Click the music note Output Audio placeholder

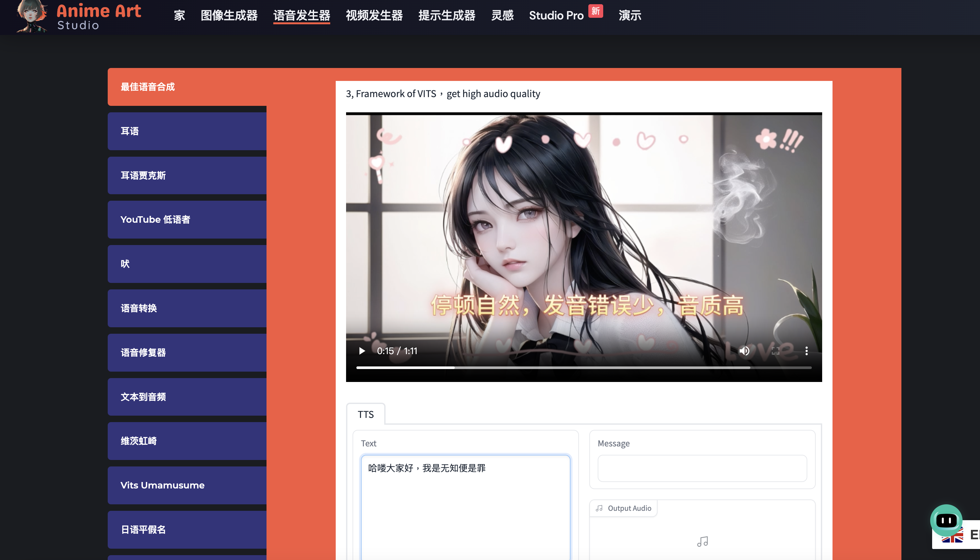coord(702,542)
